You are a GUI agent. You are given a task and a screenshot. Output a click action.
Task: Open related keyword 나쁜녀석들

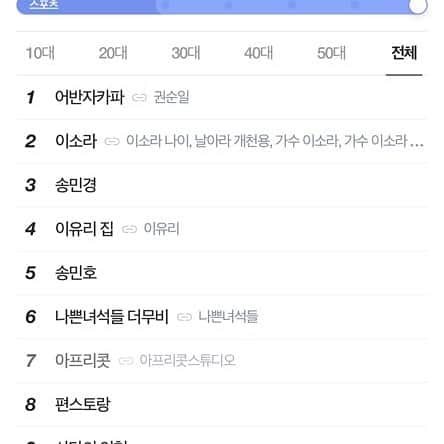(x=228, y=316)
